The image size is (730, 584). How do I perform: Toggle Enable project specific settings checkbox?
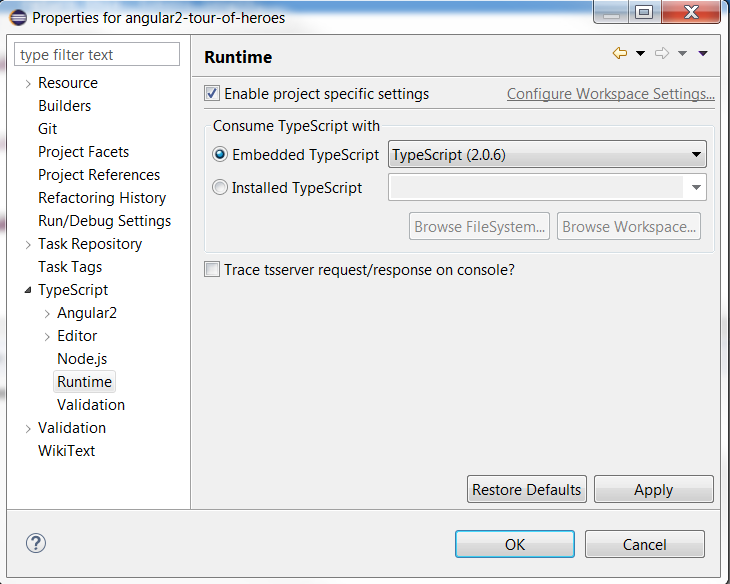pos(212,94)
